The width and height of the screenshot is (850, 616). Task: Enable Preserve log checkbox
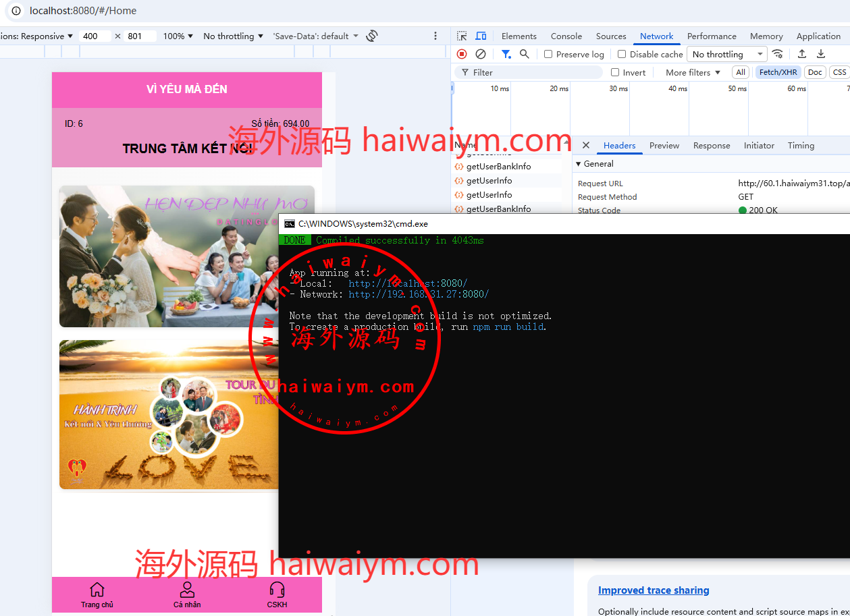point(548,54)
